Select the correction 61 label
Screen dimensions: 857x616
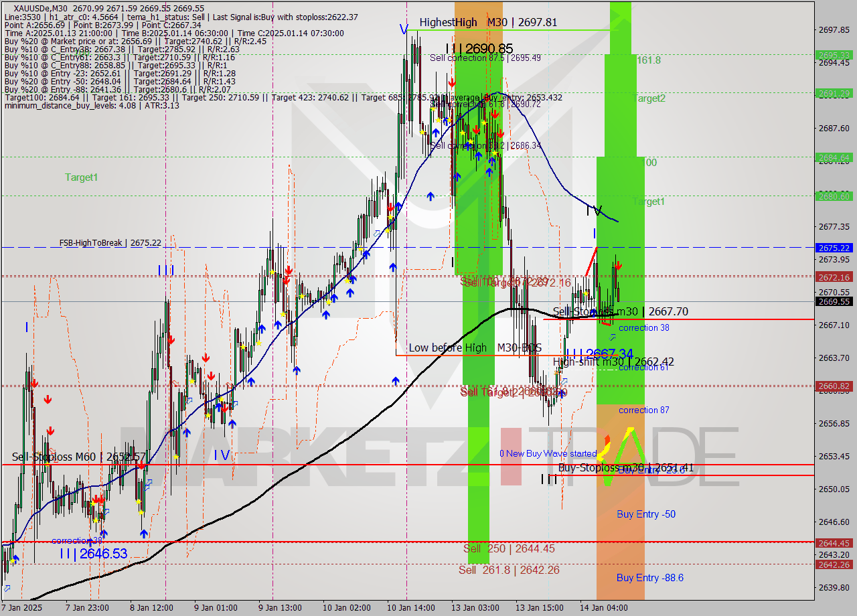click(x=644, y=367)
